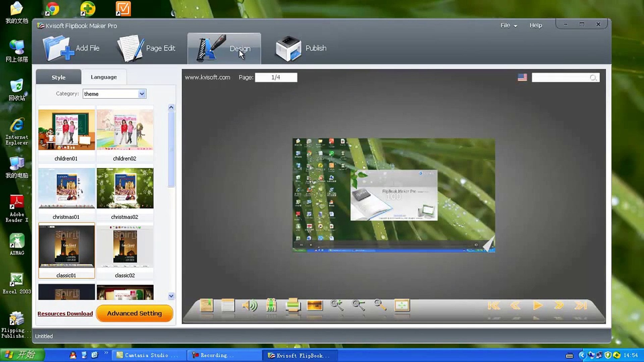Image resolution: width=644 pixels, height=362 pixels.
Task: Expand the File menu
Action: pos(508,25)
